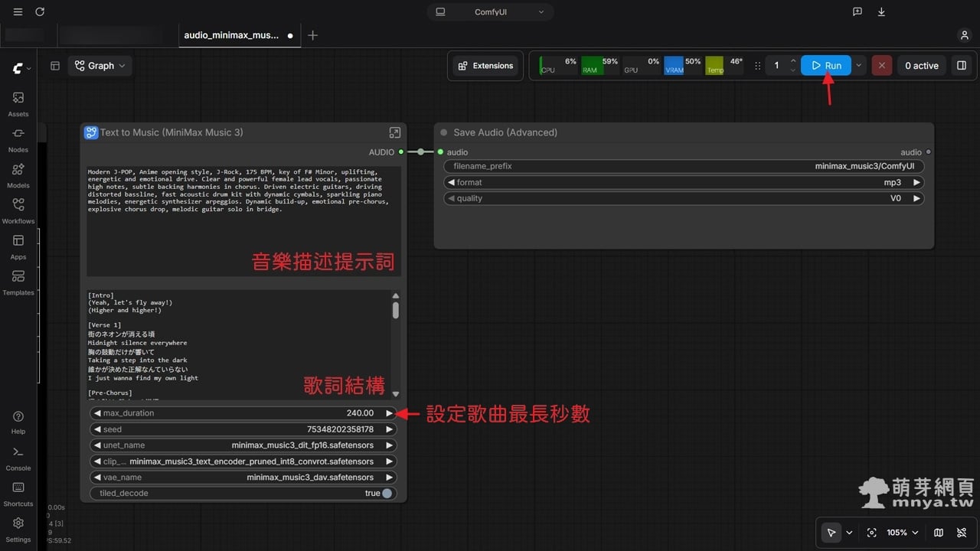
Task: Click the music description prompt text box
Action: 243,220
